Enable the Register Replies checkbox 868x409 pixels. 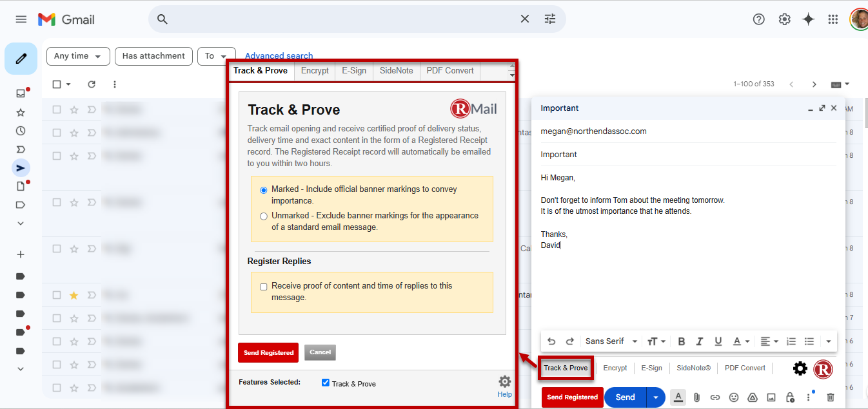[264, 287]
